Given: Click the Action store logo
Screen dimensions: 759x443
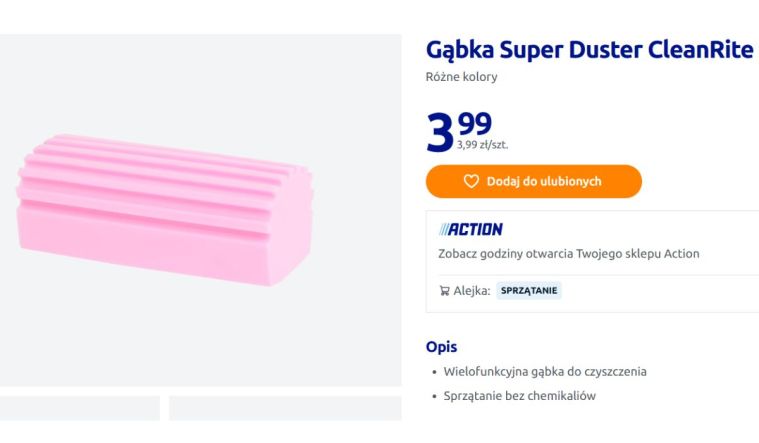Looking at the screenshot, I should click(x=470, y=229).
